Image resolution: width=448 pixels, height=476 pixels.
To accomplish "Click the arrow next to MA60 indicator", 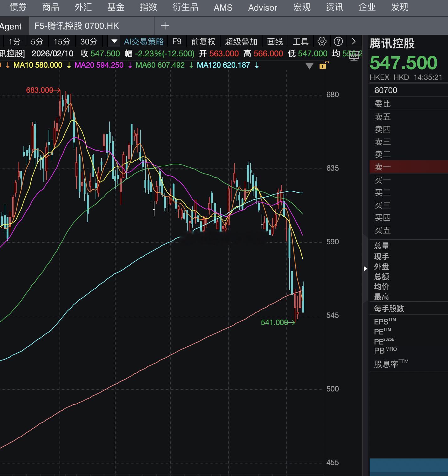I will coord(191,65).
